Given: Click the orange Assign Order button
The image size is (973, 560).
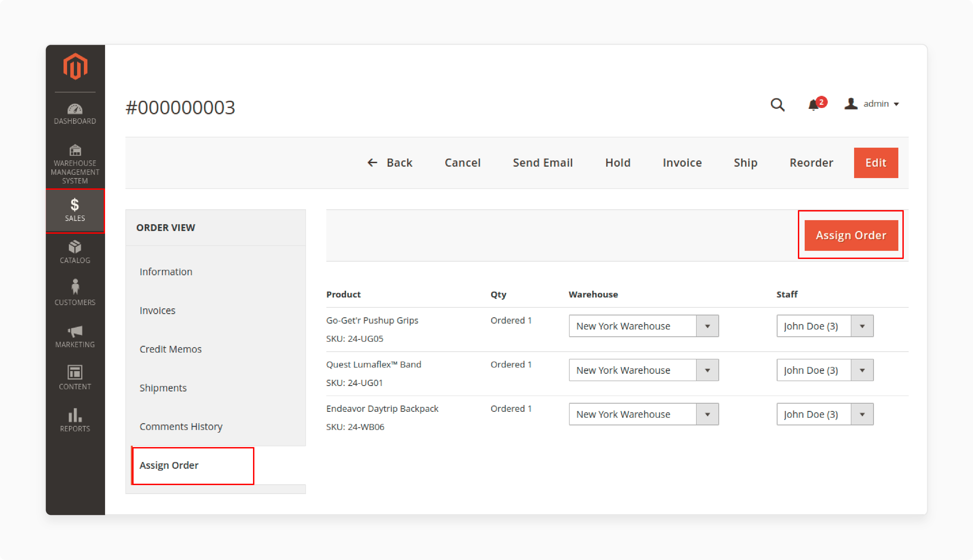Looking at the screenshot, I should point(851,235).
